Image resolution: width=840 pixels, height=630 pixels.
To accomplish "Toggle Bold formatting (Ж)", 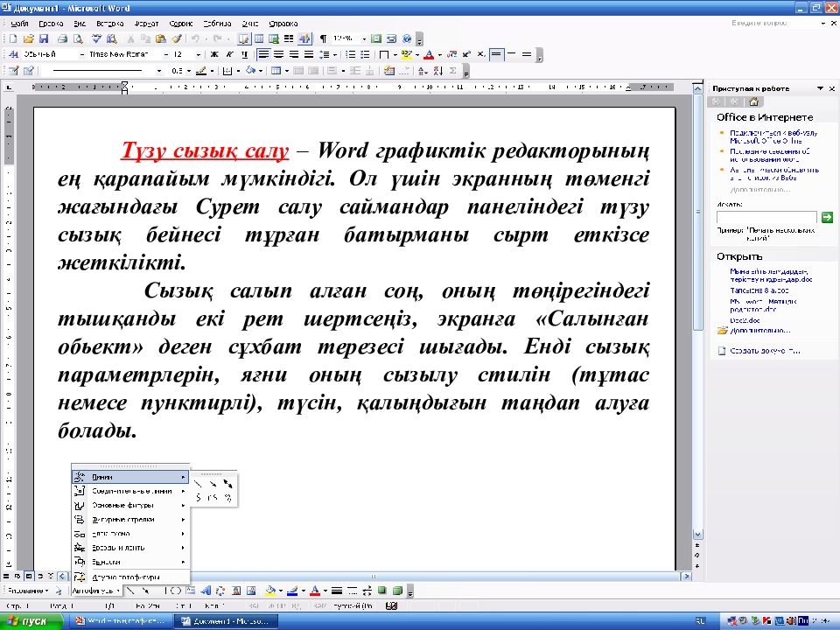I will coord(214,54).
